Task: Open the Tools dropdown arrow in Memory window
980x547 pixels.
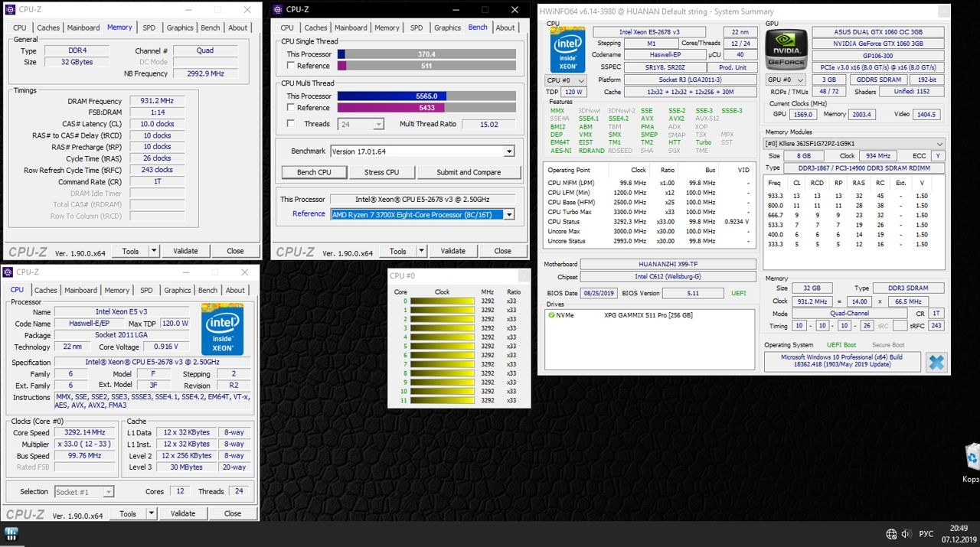Action: pos(153,251)
